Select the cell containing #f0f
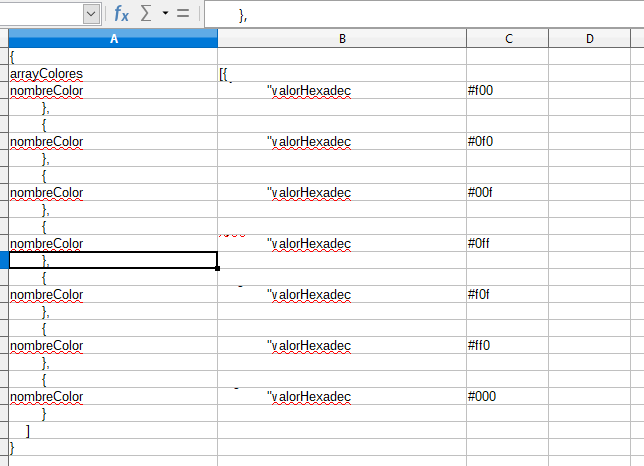 [x=508, y=295]
